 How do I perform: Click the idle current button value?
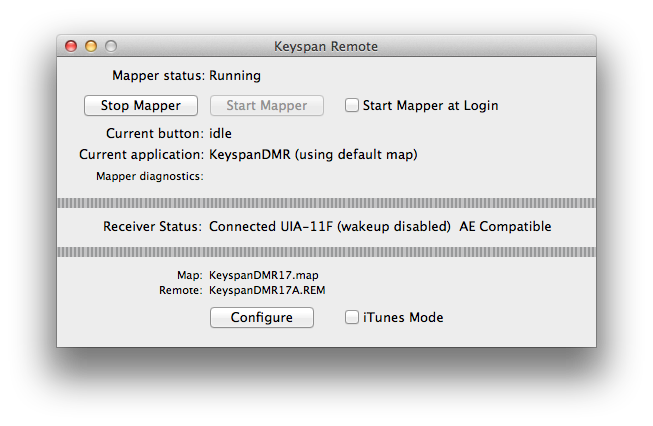221,133
